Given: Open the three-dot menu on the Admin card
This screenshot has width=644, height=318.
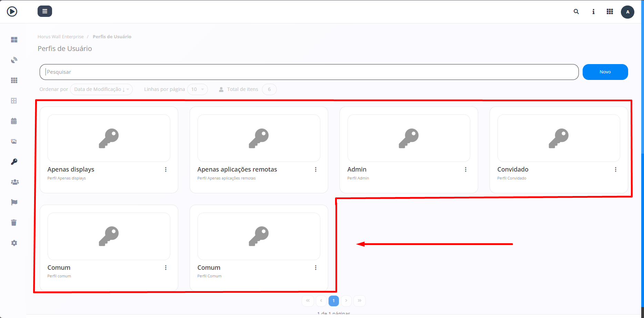Looking at the screenshot, I should click(466, 169).
